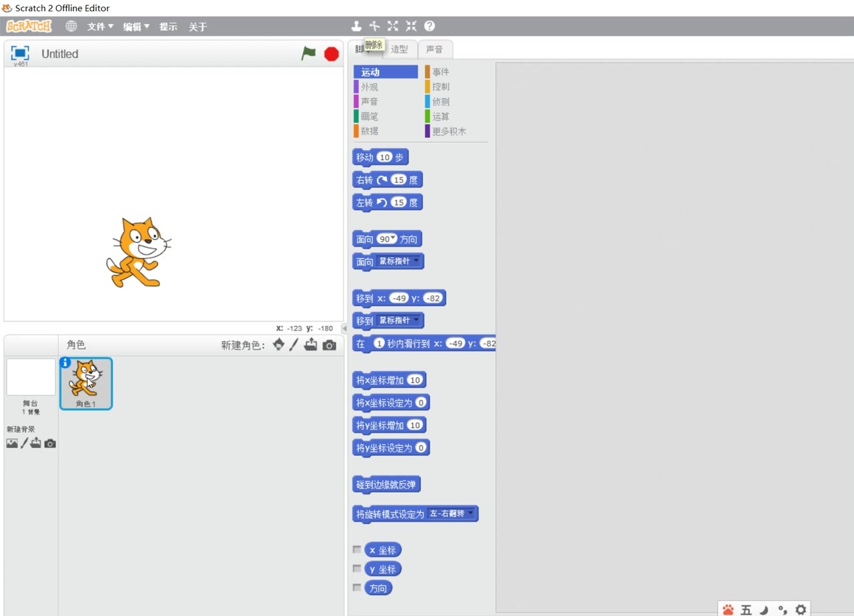Click value field in 将x坐标设定为 block
Image resolution: width=854 pixels, height=616 pixels.
click(x=420, y=403)
